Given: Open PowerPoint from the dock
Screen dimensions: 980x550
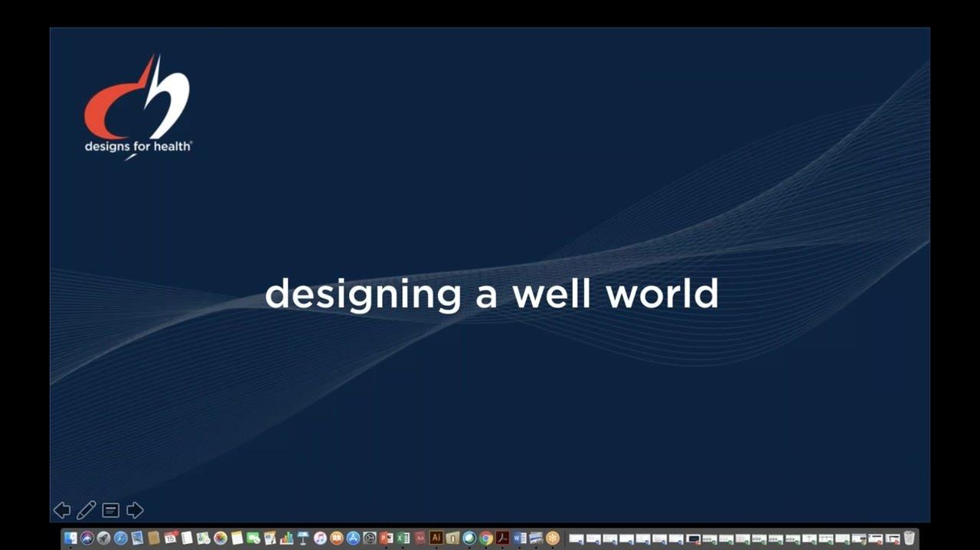Looking at the screenshot, I should point(386,539).
